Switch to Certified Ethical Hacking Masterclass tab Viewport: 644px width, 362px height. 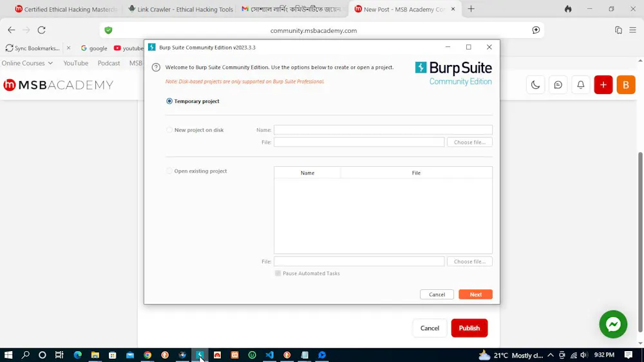[66, 9]
